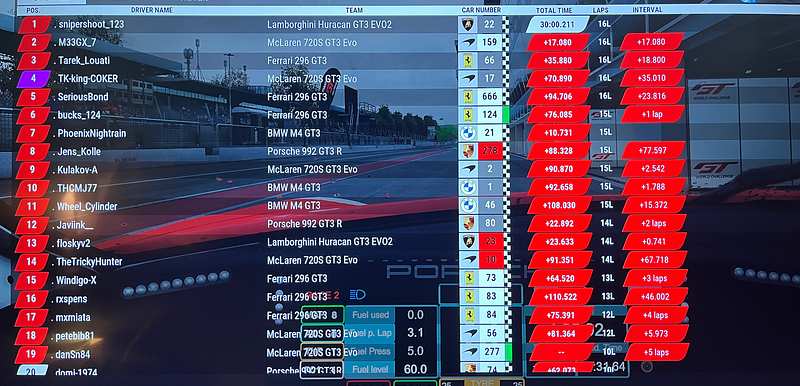800x386 pixels.
Task: Click the McLaren logo beside car 159
Action: [467, 43]
